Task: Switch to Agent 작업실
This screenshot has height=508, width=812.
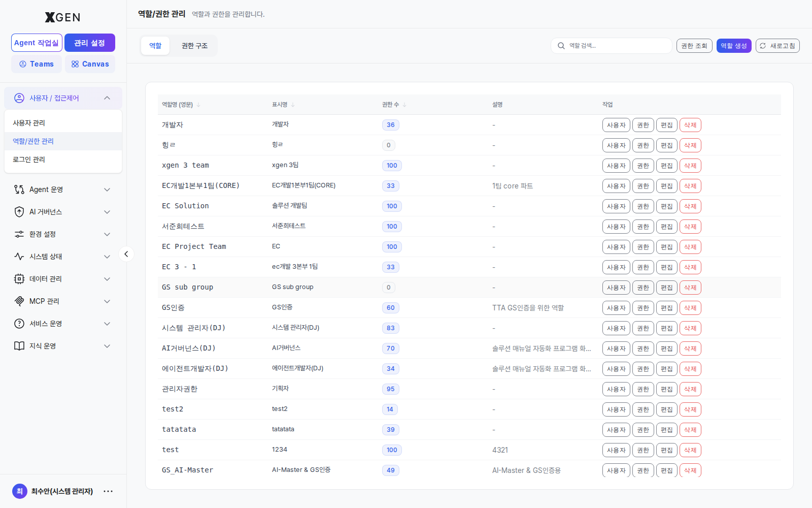Action: (37, 43)
